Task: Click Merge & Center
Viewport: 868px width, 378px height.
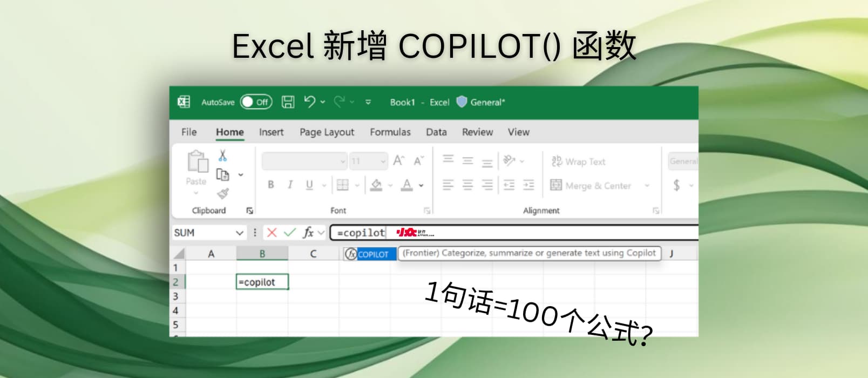Action: (x=591, y=185)
